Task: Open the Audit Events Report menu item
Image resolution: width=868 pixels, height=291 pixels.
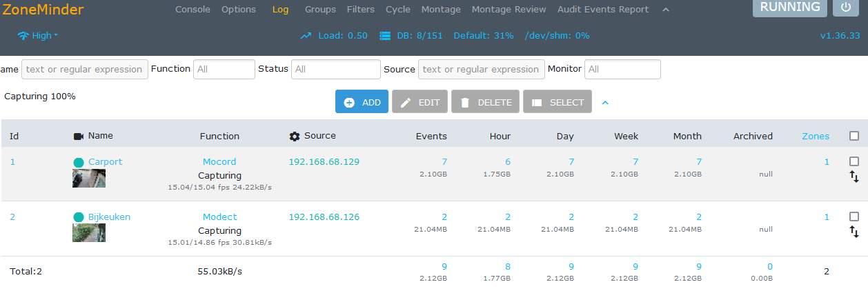Action: tap(602, 10)
